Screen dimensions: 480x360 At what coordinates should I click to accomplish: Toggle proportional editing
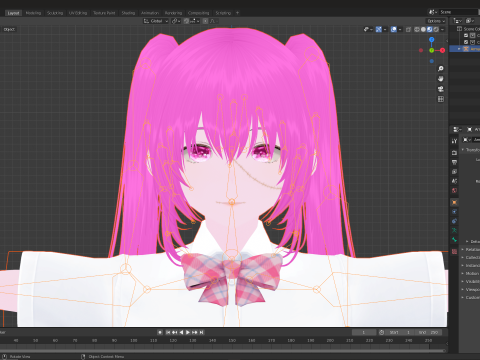tap(205, 21)
